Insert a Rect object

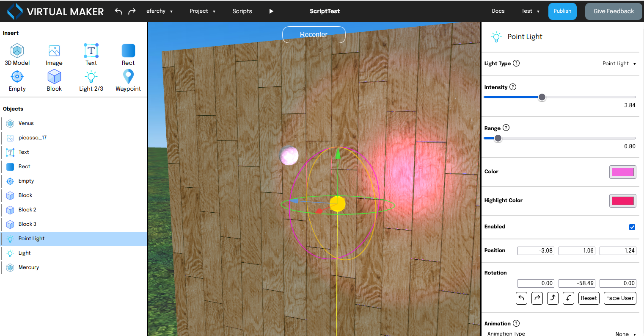(x=128, y=54)
